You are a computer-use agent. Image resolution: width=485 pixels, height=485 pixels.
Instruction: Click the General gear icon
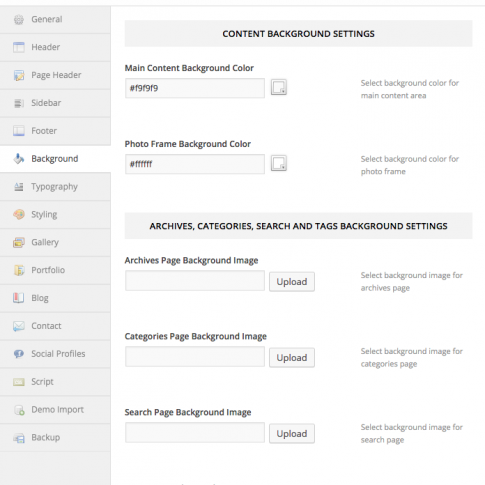coord(19,19)
